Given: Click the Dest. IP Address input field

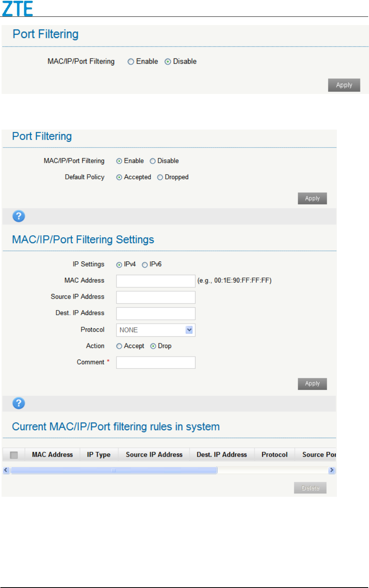Looking at the screenshot, I should click(x=156, y=314).
